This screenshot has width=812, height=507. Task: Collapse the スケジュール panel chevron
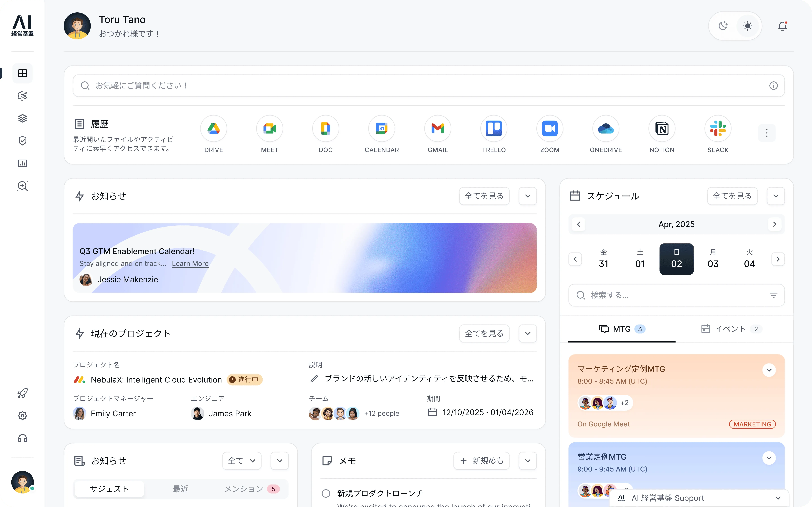pos(776,196)
